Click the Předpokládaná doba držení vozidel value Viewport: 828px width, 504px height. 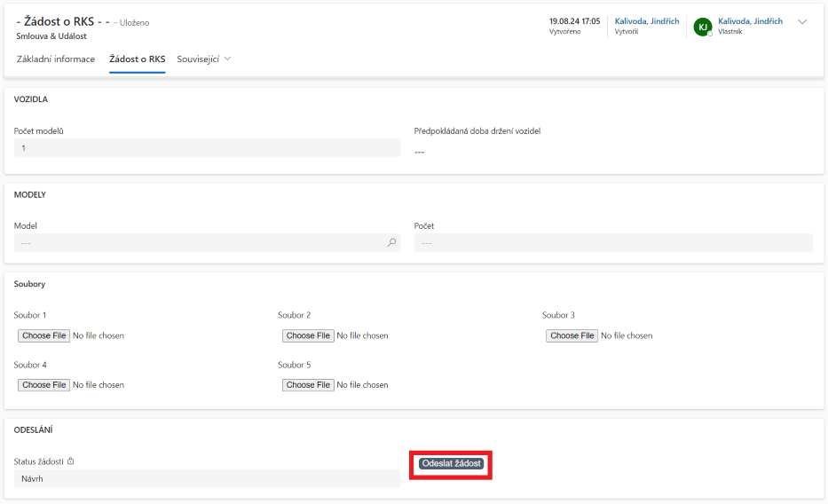420,152
